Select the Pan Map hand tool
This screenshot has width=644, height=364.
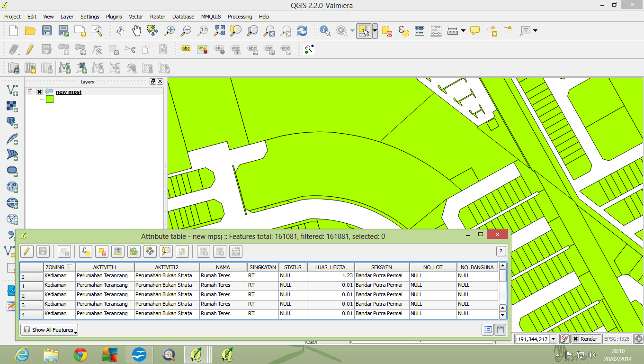tap(136, 31)
